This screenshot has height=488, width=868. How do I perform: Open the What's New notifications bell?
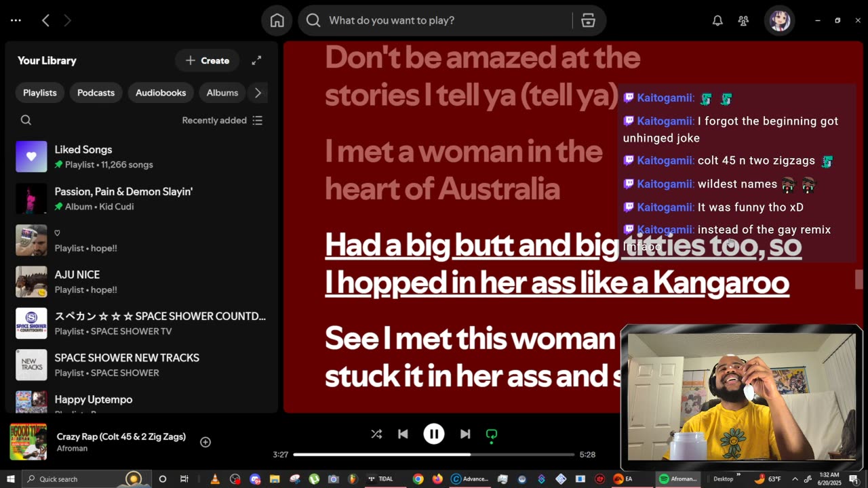(717, 21)
